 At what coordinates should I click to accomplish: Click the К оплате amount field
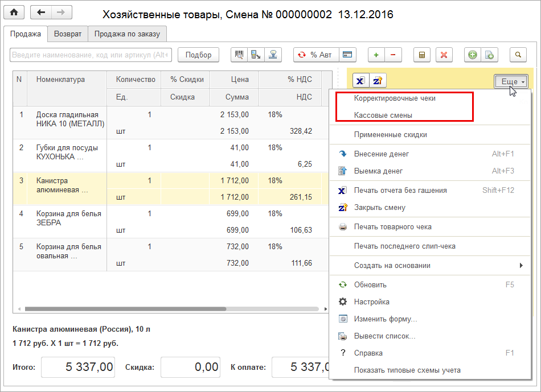(x=301, y=367)
